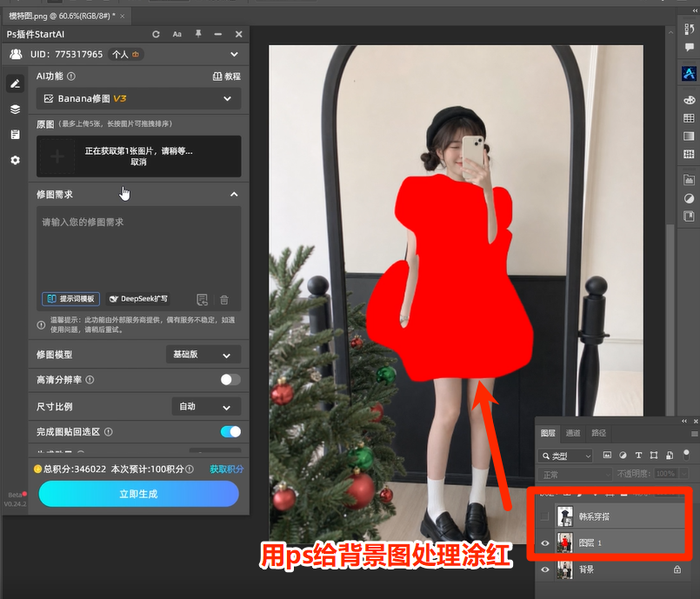This screenshot has height=599, width=700.
Task: Expand the UID account dropdown chevron
Action: [235, 55]
